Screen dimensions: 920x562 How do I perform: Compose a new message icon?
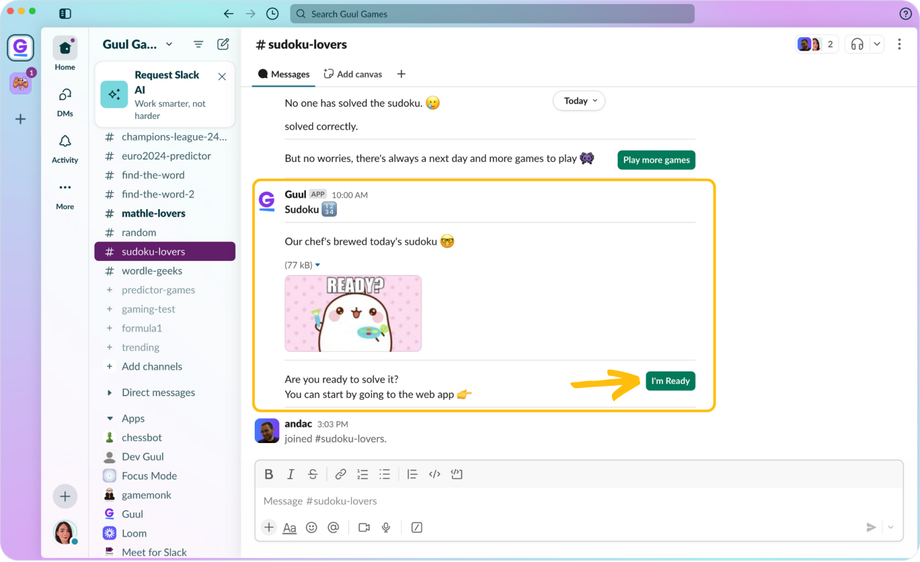[223, 44]
